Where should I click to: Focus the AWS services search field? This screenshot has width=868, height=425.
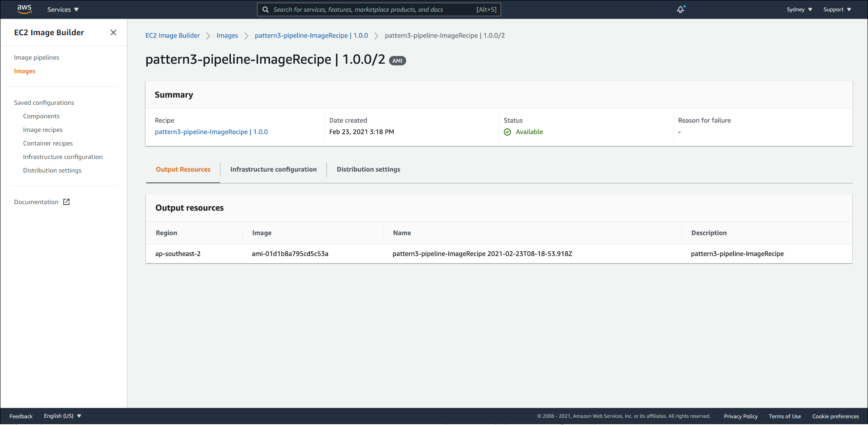[379, 9]
